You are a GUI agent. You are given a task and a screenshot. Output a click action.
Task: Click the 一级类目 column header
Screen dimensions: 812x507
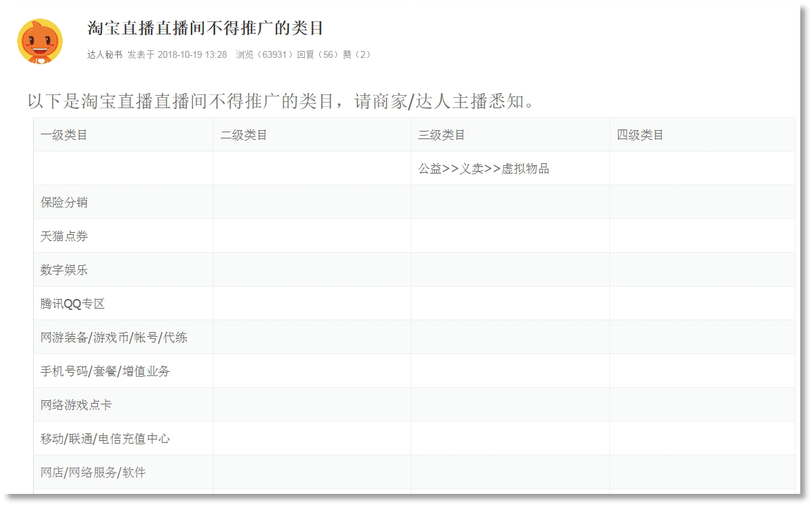(64, 135)
